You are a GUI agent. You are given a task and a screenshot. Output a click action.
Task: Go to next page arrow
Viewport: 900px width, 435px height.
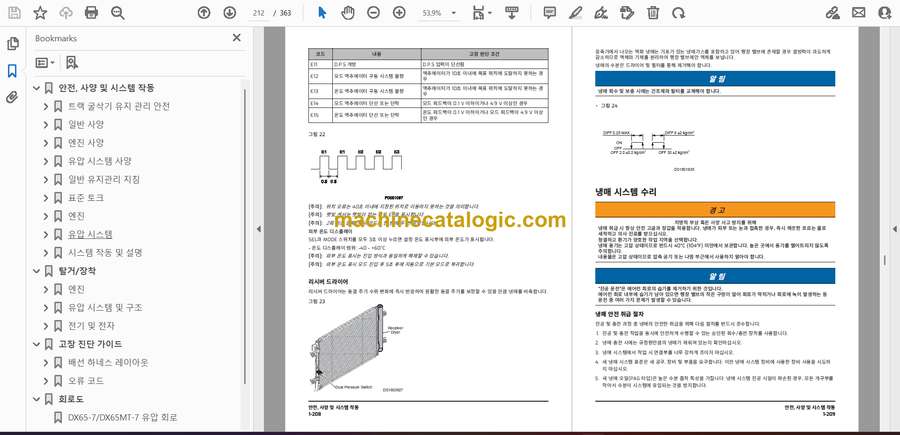click(x=230, y=13)
